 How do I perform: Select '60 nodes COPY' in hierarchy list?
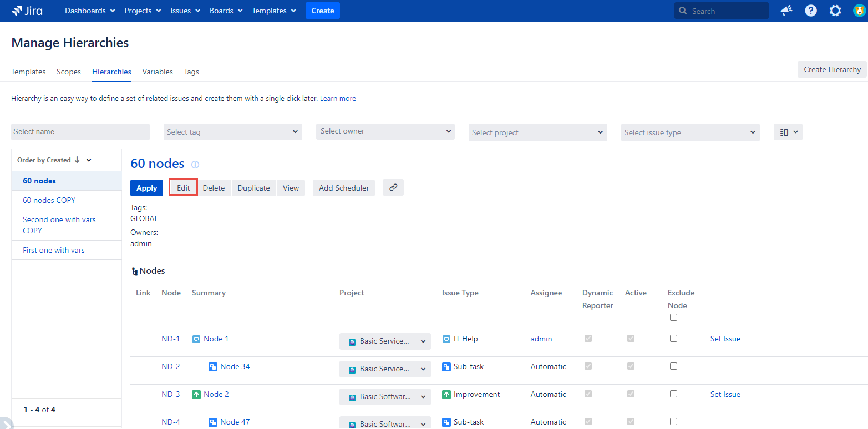49,200
